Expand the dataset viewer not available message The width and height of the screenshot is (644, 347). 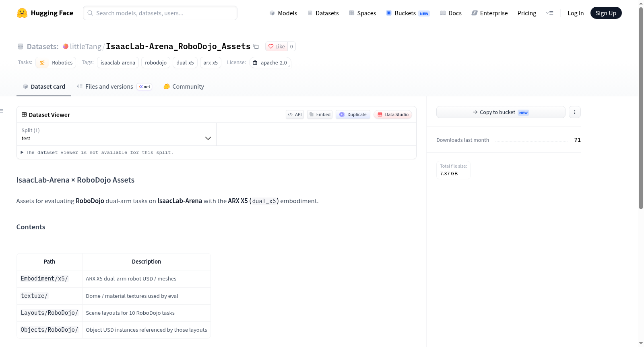tap(97, 152)
